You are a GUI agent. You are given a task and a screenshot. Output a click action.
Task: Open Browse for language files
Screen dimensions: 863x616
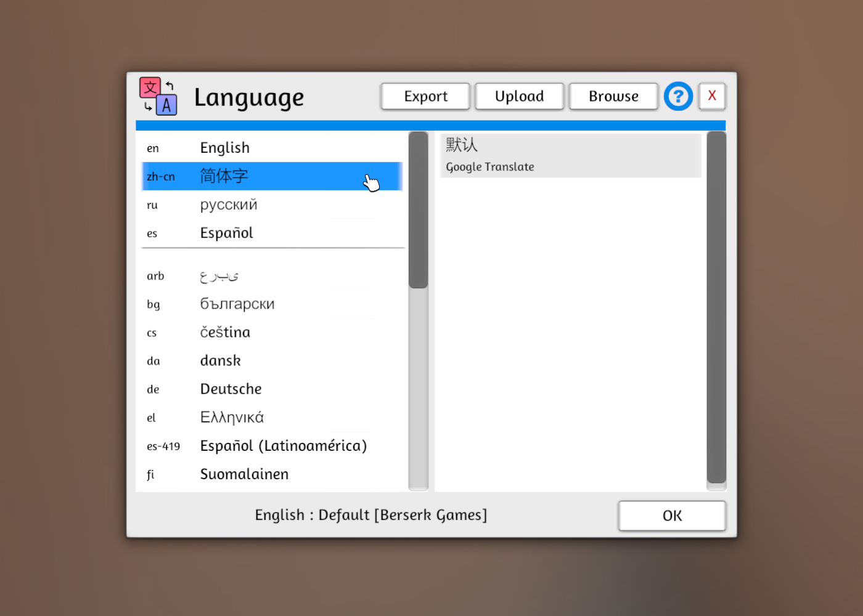click(613, 97)
